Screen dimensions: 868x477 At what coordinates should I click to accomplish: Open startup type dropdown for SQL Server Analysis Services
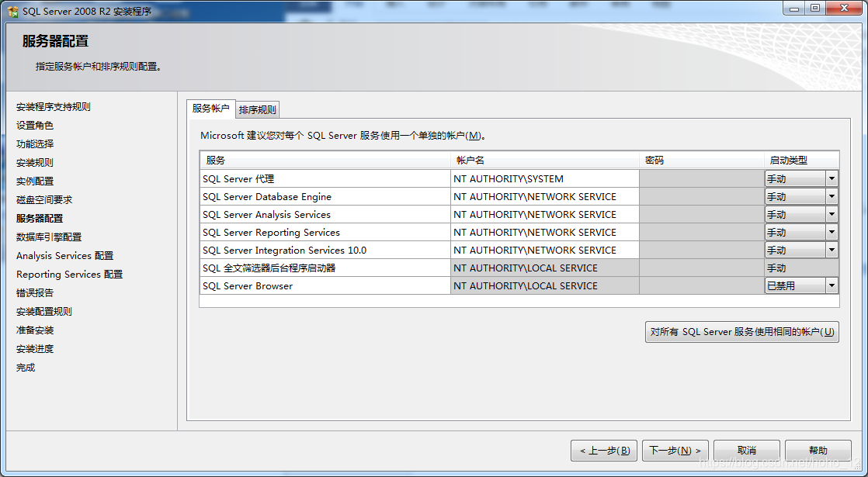point(832,215)
